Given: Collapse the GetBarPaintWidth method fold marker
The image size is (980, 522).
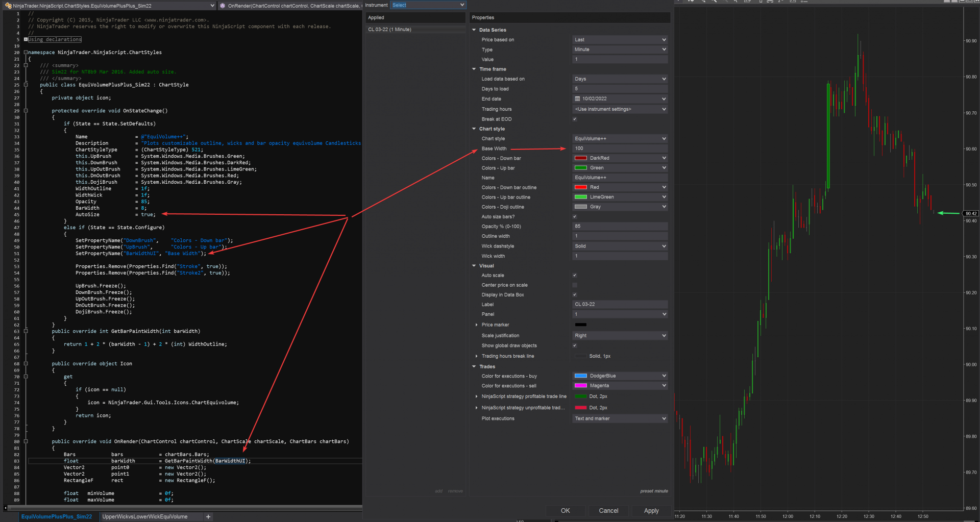Looking at the screenshot, I should [x=26, y=331].
